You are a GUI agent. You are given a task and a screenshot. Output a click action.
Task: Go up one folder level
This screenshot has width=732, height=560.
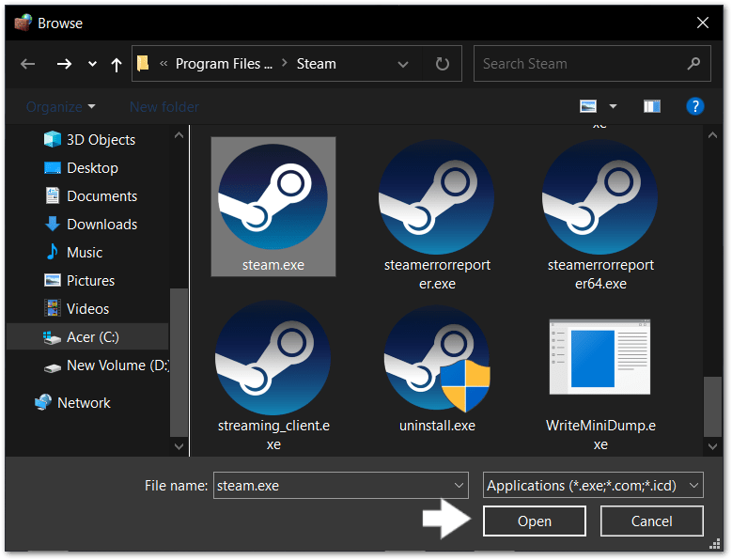pos(117,65)
